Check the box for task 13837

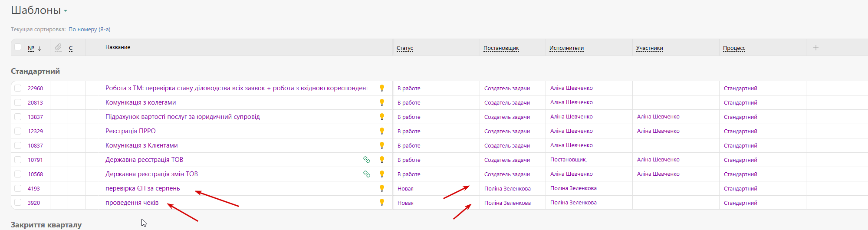pos(18,117)
